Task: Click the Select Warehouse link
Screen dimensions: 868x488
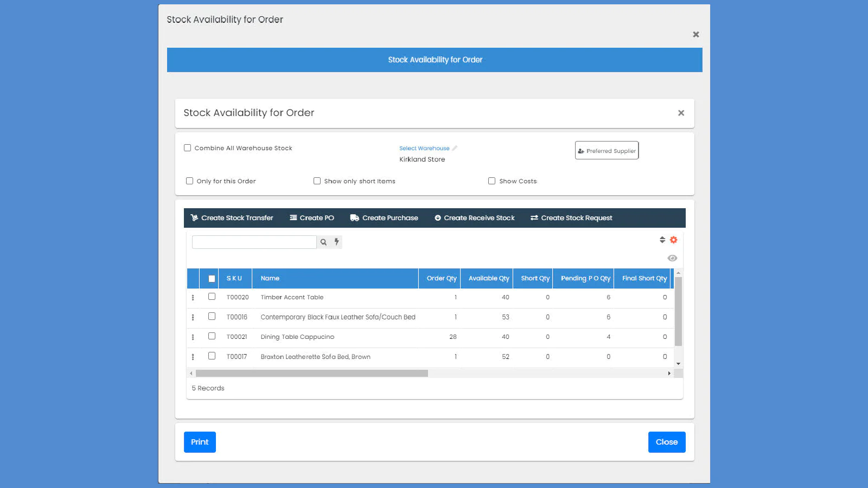Action: [x=424, y=148]
